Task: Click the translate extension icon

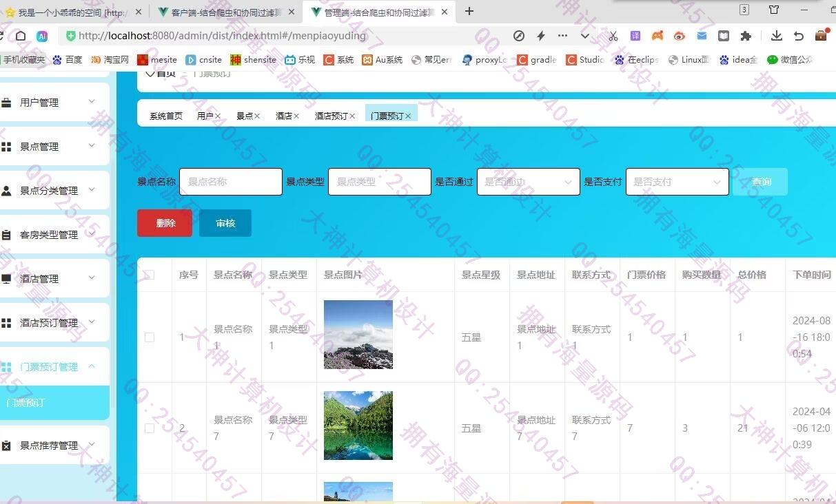Action: click(635, 36)
